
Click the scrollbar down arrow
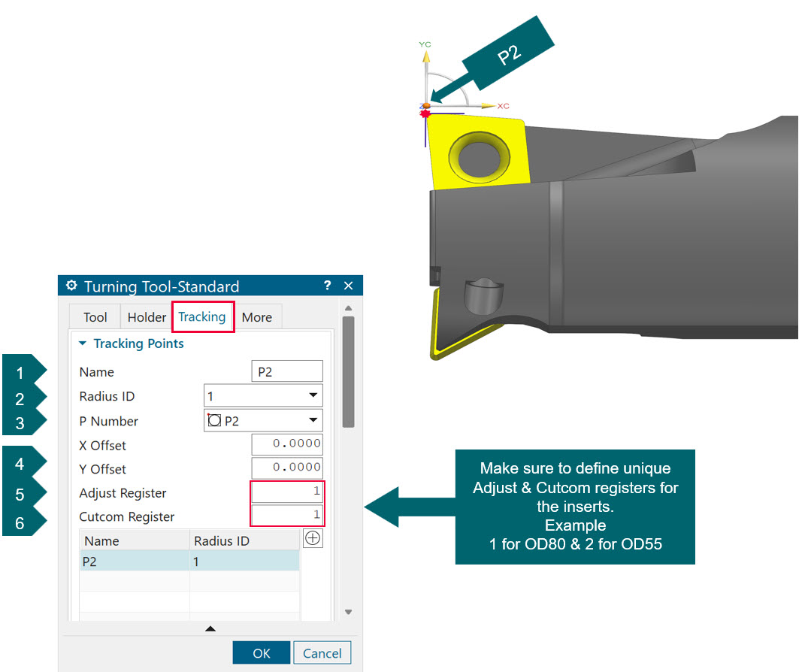click(x=348, y=612)
